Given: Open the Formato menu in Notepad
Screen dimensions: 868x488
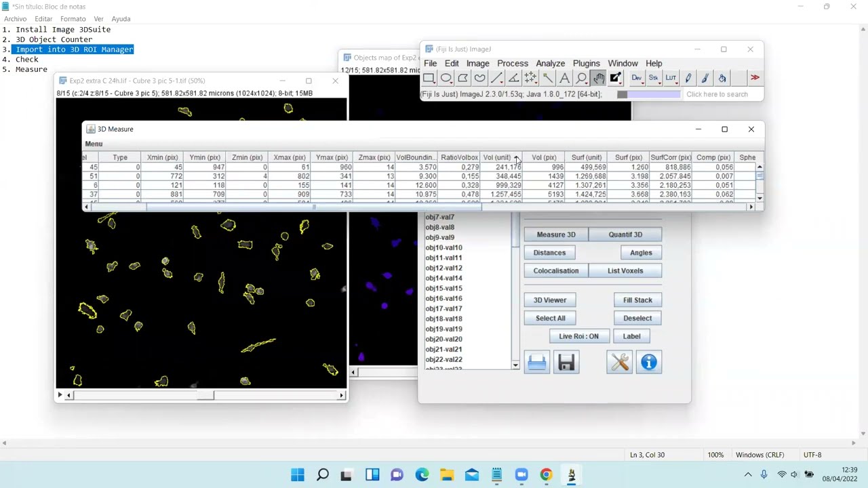Looking at the screenshot, I should (x=73, y=18).
